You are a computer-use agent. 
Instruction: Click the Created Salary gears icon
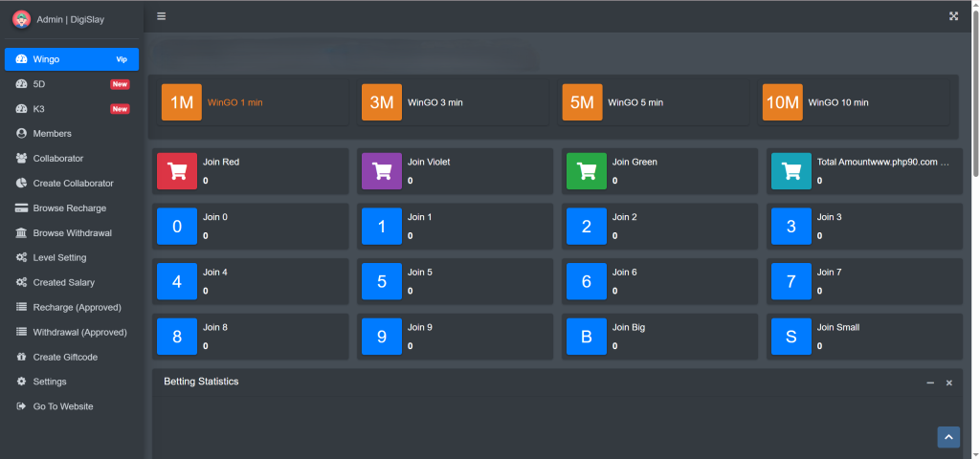point(22,282)
